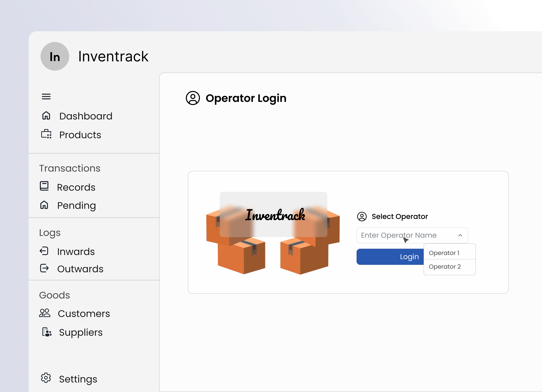Click the Inventrack boxes banner image
The image size is (542, 392).
coord(273,233)
